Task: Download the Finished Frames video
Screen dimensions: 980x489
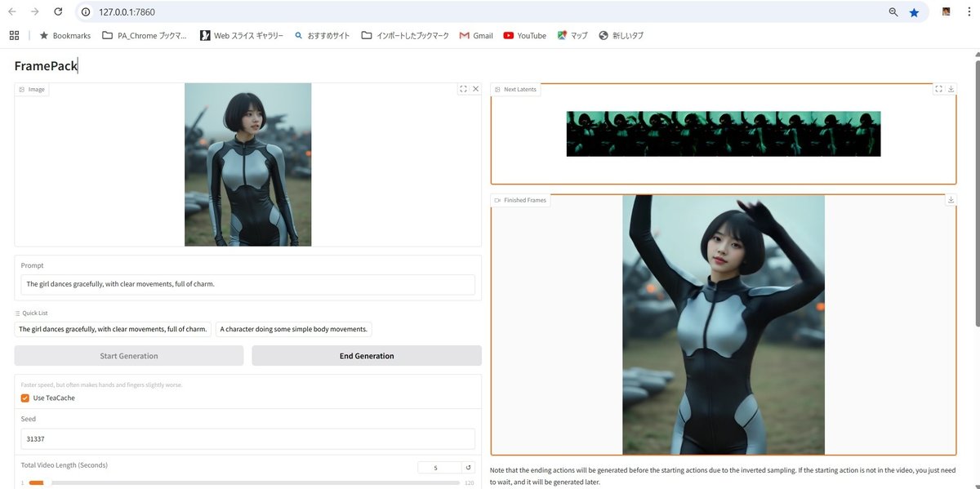Action: [950, 199]
